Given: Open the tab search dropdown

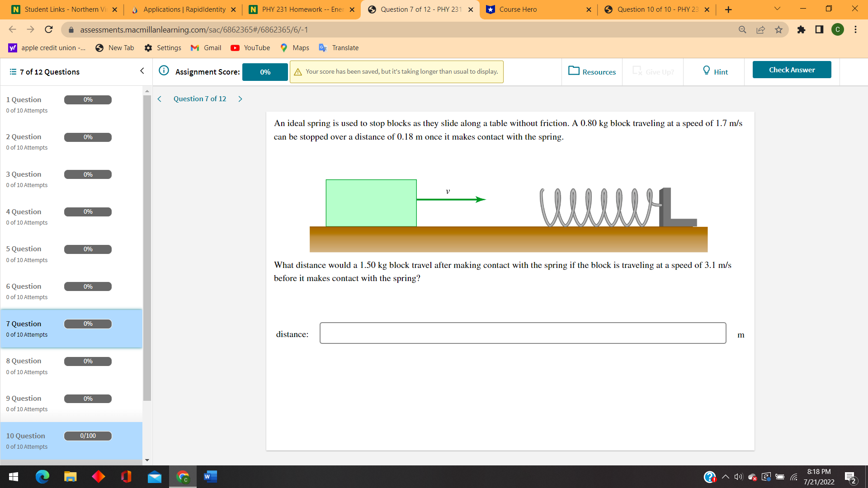Looking at the screenshot, I should click(x=777, y=9).
